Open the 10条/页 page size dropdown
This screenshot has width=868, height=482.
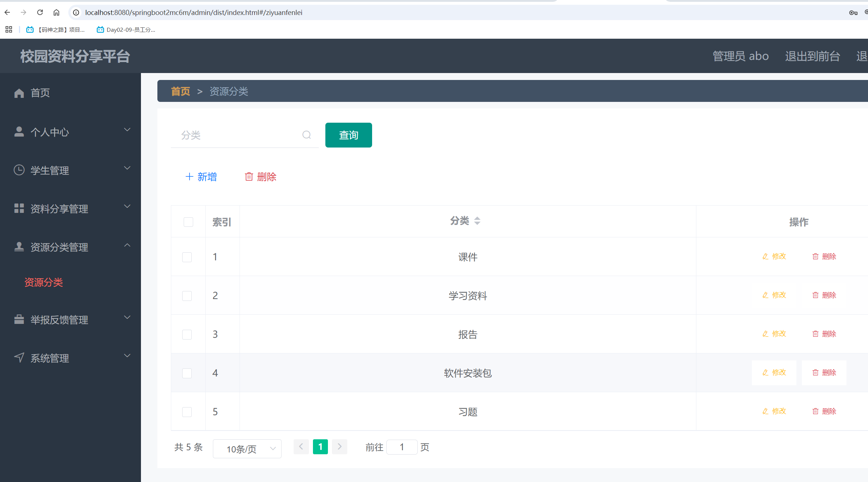[x=247, y=449]
